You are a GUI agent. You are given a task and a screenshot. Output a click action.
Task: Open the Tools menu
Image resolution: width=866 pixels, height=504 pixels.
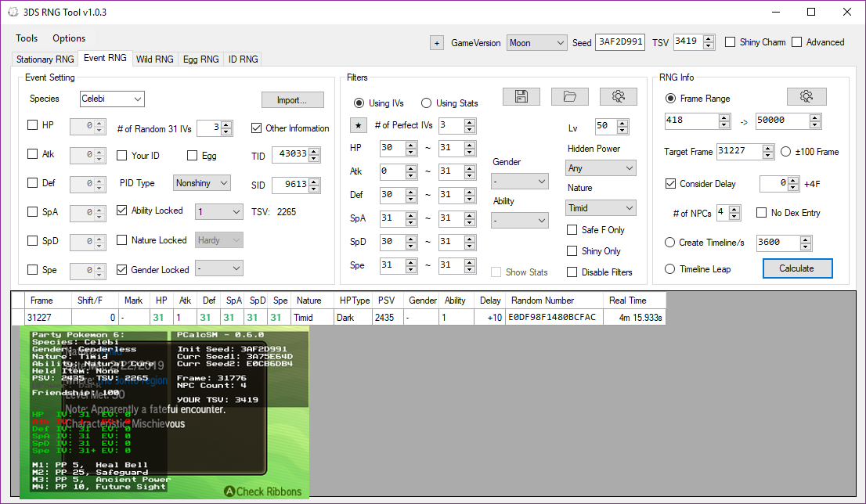coord(27,38)
